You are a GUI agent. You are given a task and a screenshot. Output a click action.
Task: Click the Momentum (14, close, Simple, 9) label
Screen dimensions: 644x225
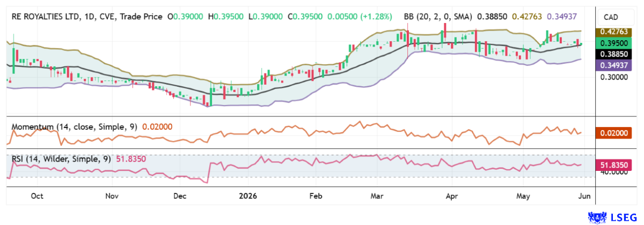[x=75, y=127]
